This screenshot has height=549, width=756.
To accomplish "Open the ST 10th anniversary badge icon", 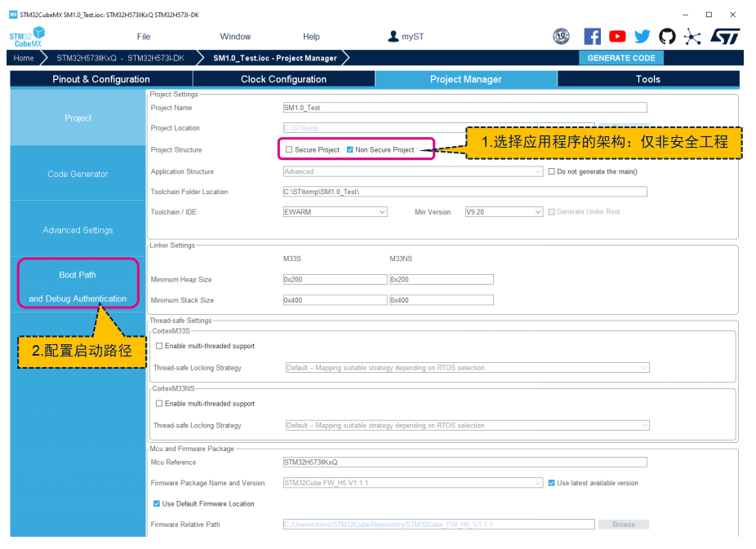I will [561, 36].
